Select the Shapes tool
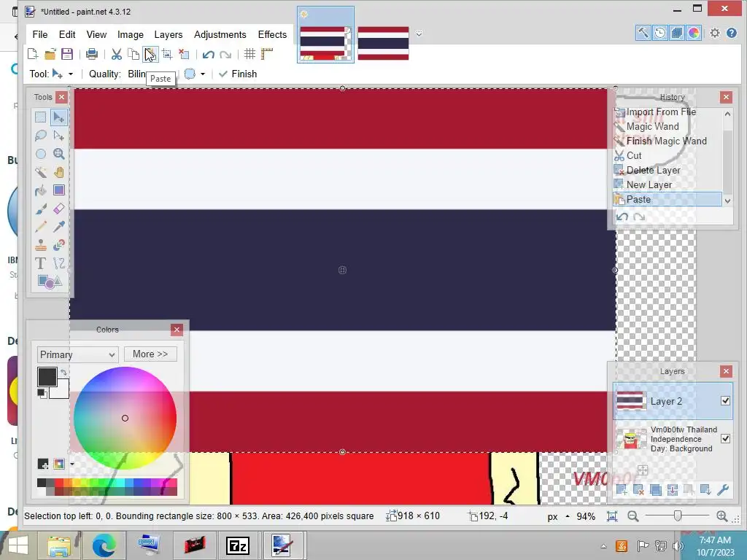The width and height of the screenshot is (747, 560). point(50,281)
